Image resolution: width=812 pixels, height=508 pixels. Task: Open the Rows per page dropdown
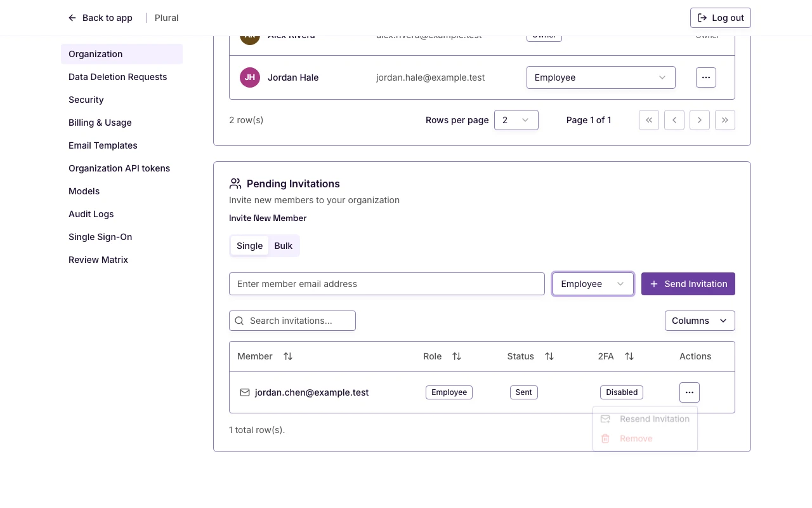516,120
